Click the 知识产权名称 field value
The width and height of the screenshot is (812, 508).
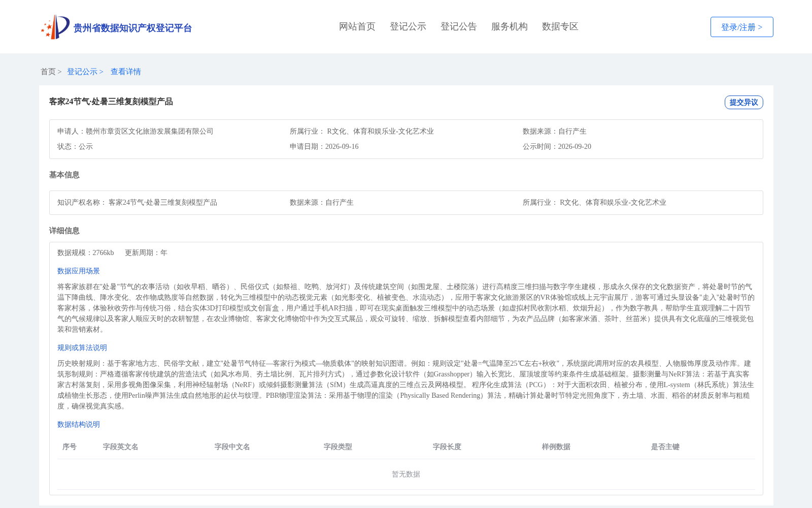point(163,202)
